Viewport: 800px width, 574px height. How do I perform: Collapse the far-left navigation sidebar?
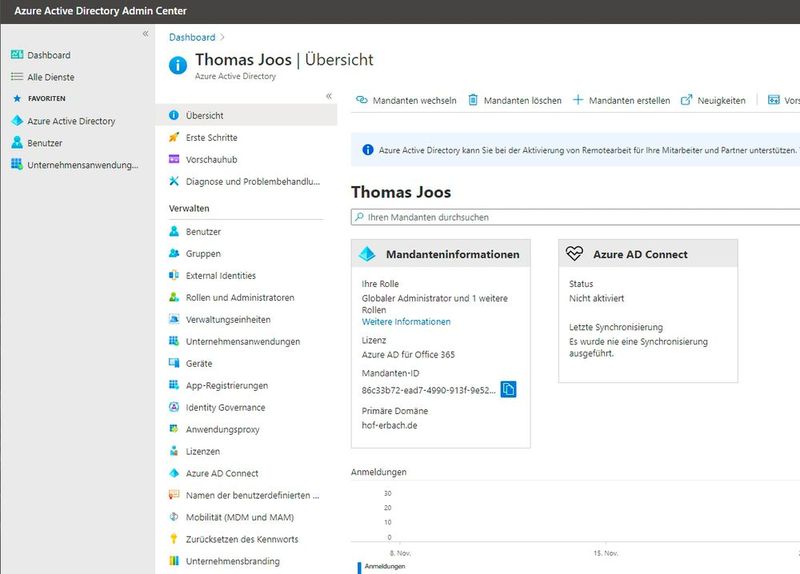pos(145,34)
